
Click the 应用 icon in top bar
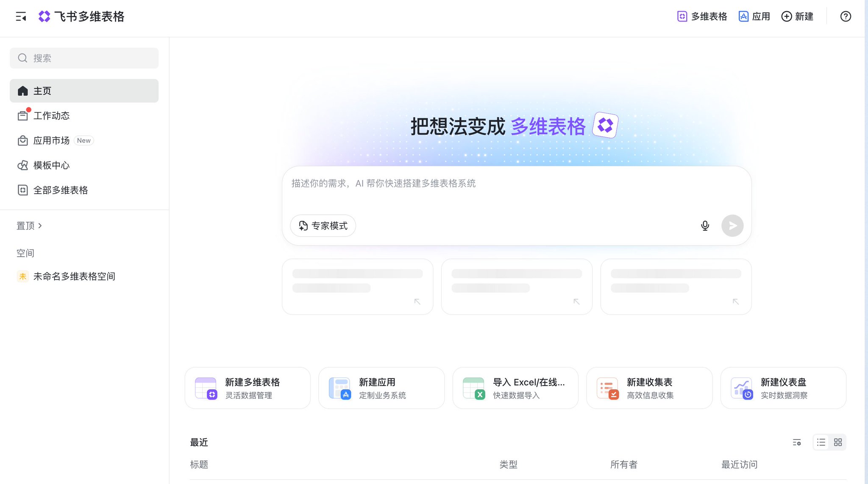pos(743,17)
